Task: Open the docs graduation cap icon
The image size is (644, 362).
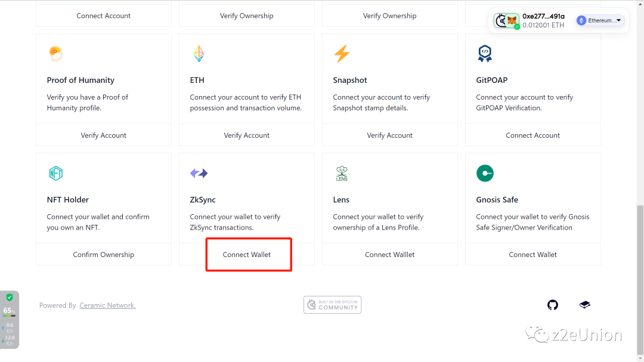Action: pos(585,305)
